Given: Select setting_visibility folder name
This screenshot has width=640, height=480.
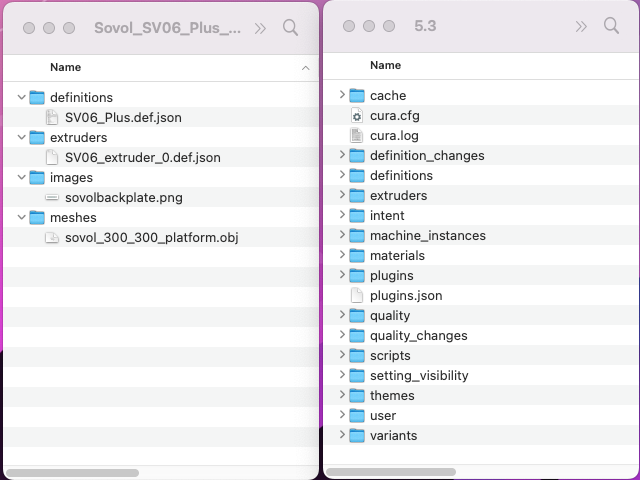Looking at the screenshot, I should [x=419, y=376].
